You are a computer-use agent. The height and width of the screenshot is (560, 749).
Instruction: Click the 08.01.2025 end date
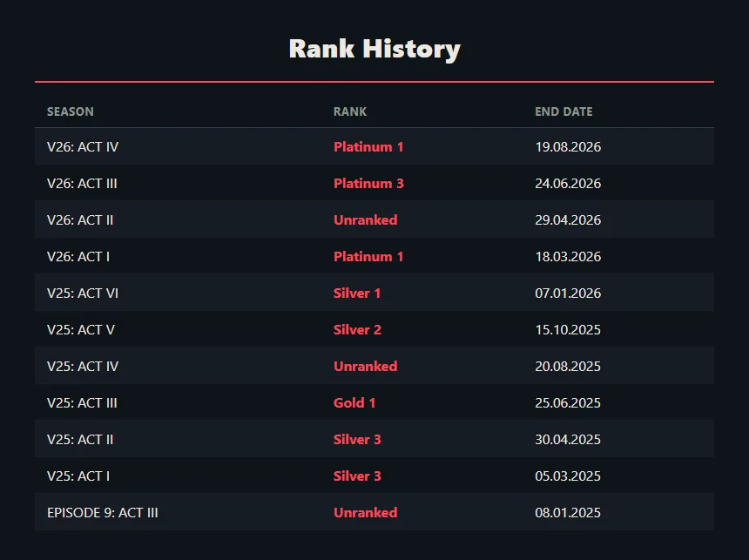(x=568, y=512)
